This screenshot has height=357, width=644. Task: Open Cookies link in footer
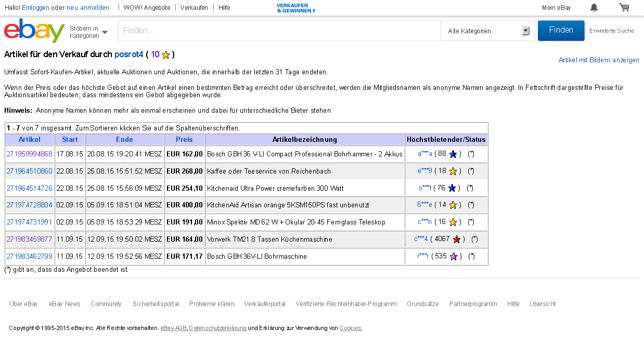(x=350, y=328)
